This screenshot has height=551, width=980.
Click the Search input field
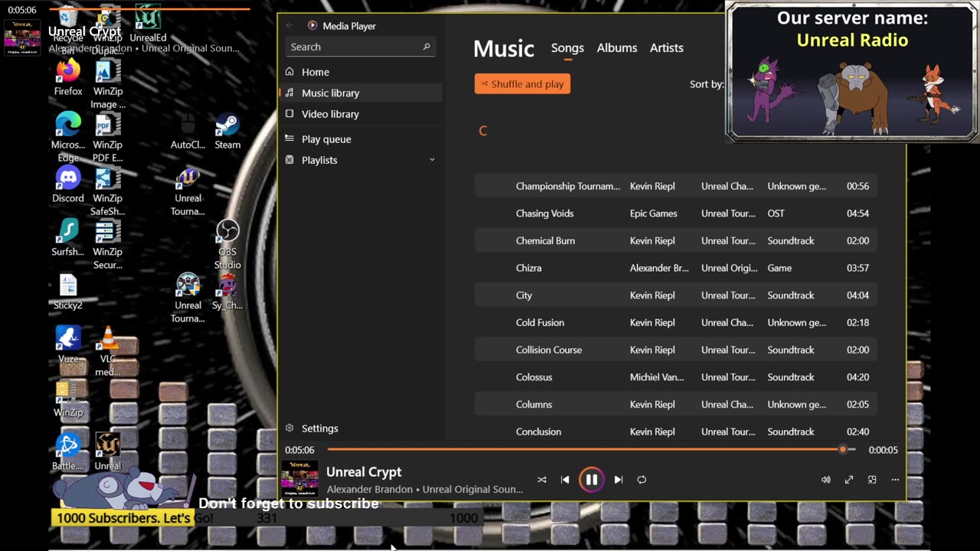(361, 47)
